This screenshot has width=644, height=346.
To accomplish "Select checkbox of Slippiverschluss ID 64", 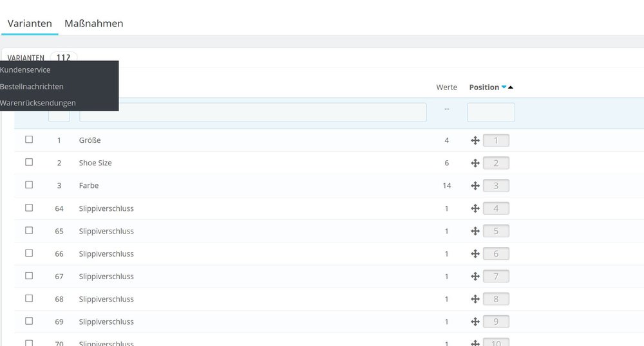I will [29, 208].
